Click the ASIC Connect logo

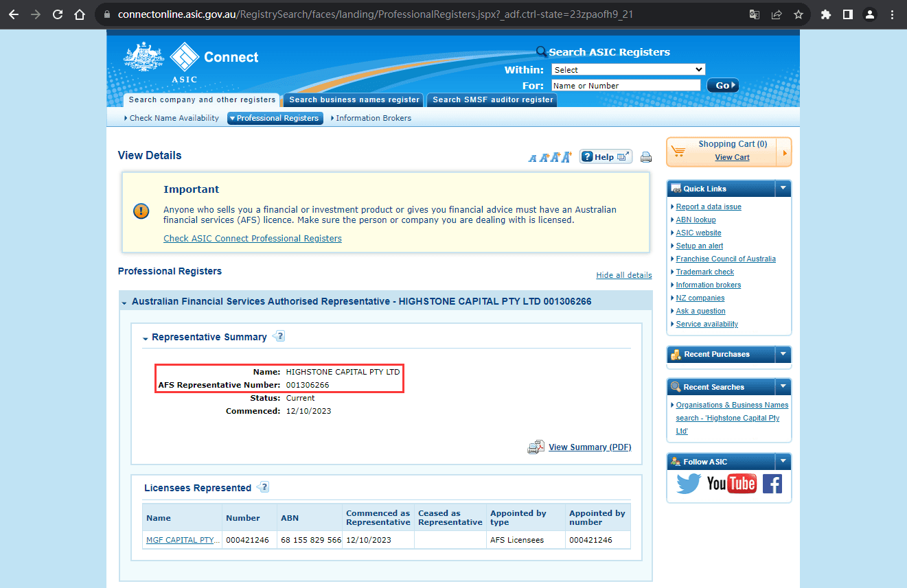tap(192, 62)
